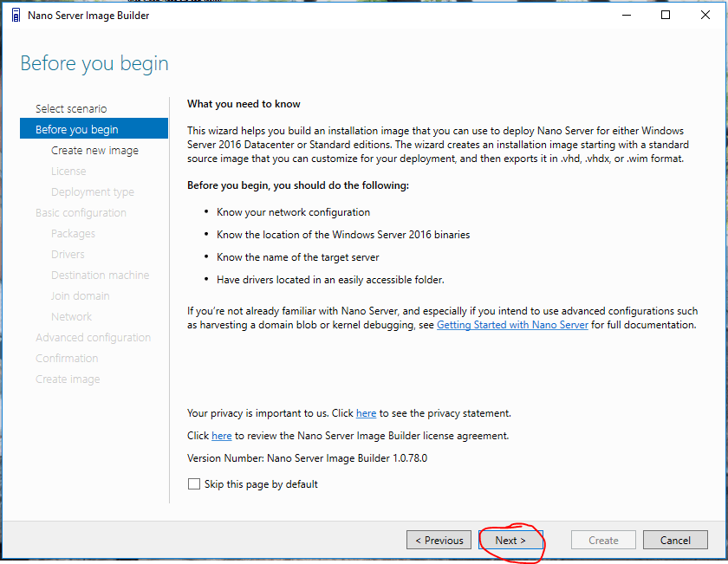
Task: Open the privacy statement 'here' link
Action: [x=366, y=413]
